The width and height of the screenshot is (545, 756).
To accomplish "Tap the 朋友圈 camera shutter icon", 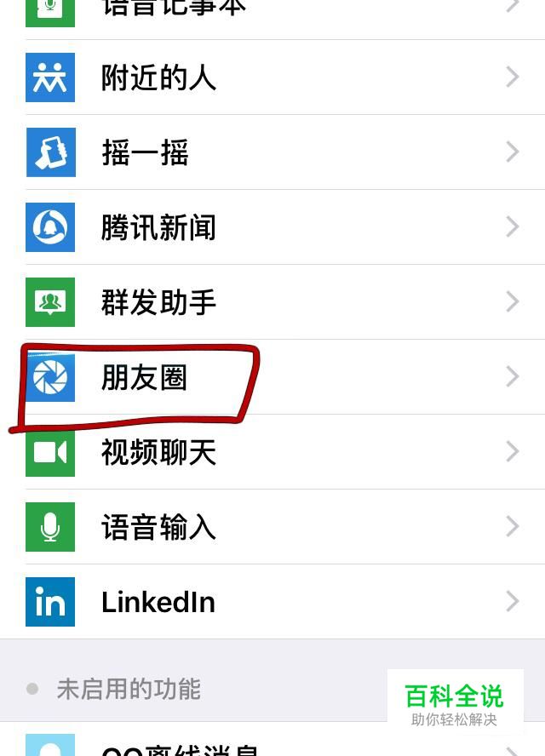I will click(x=50, y=377).
